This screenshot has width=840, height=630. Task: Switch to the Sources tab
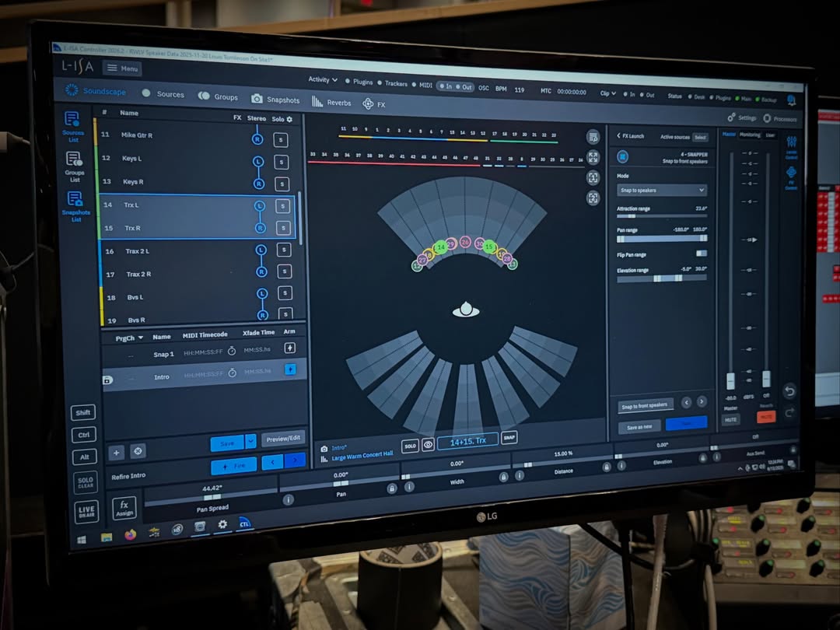(163, 94)
